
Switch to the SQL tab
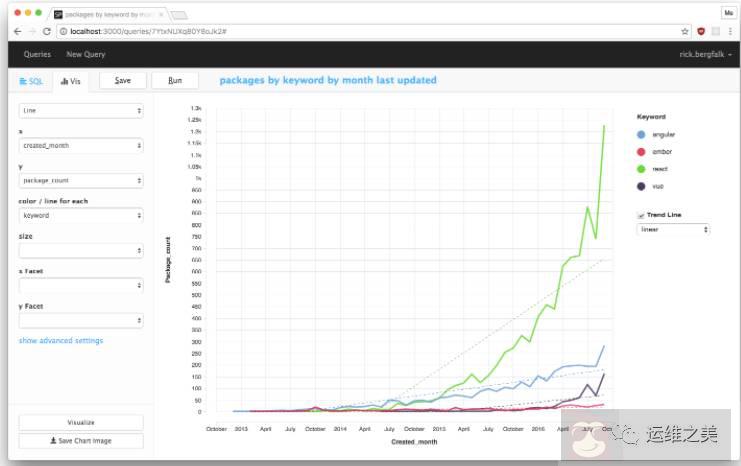point(29,81)
